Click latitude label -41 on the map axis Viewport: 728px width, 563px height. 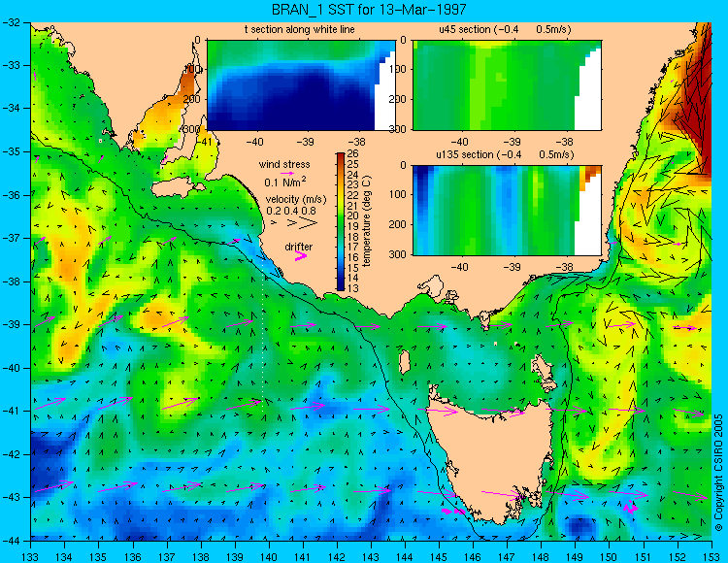coord(13,412)
